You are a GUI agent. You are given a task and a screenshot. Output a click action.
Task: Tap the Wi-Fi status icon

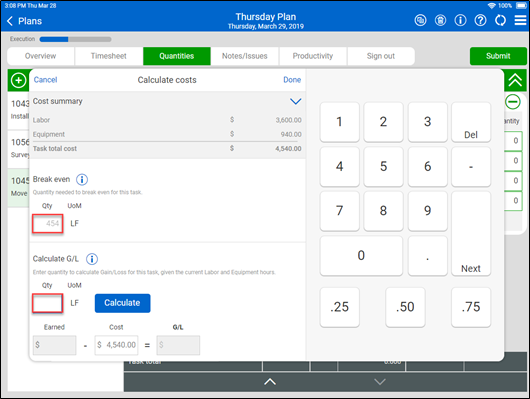tap(491, 6)
